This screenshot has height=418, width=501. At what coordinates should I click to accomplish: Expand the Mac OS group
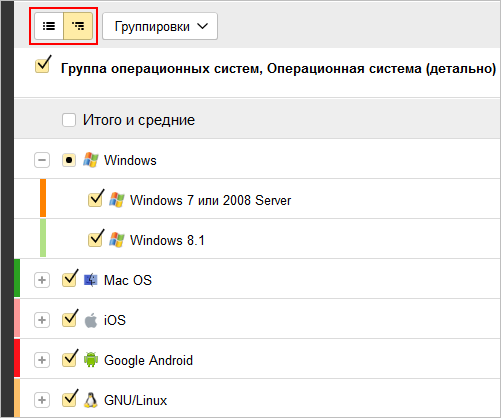(42, 280)
